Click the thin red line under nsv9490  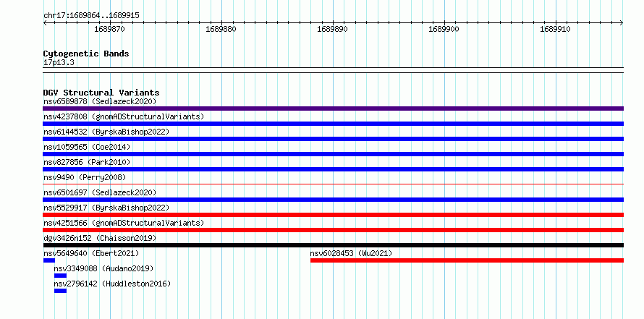333,184
